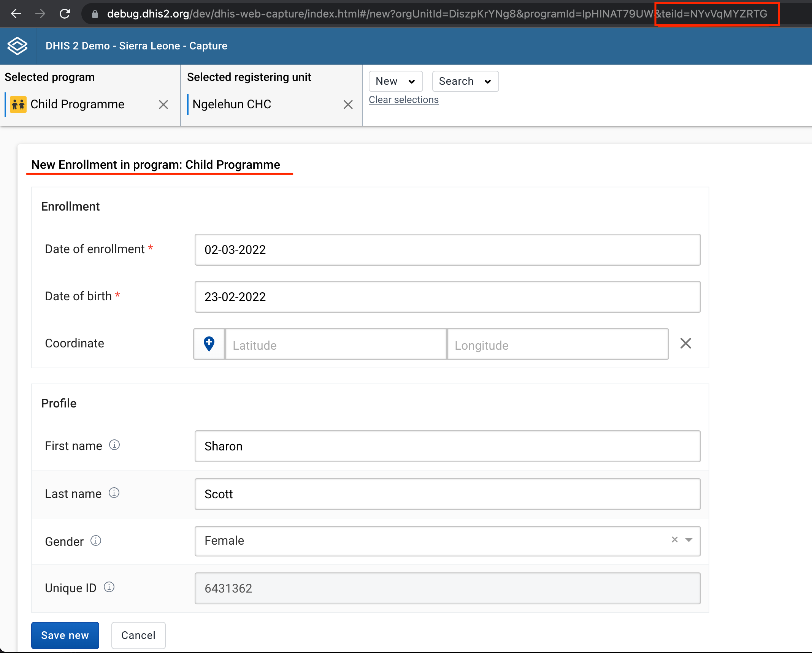Screen dimensions: 812x653
Task: Click the Save new button
Action: (65, 635)
